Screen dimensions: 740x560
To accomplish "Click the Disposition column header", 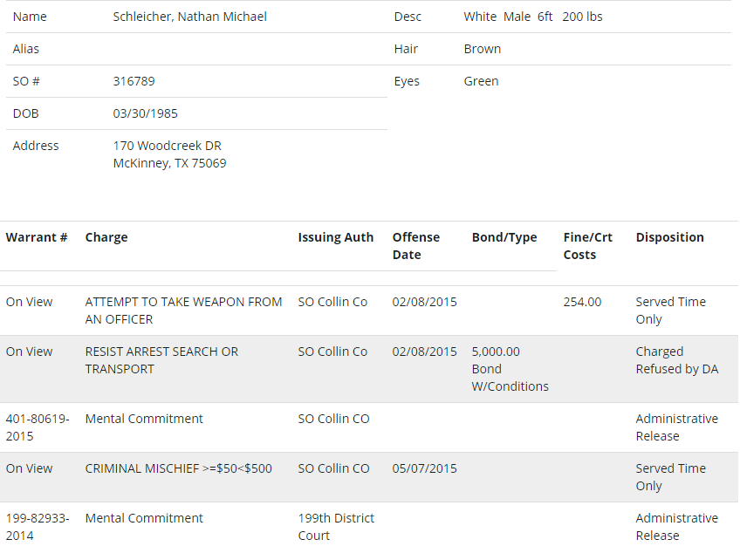I will (669, 237).
